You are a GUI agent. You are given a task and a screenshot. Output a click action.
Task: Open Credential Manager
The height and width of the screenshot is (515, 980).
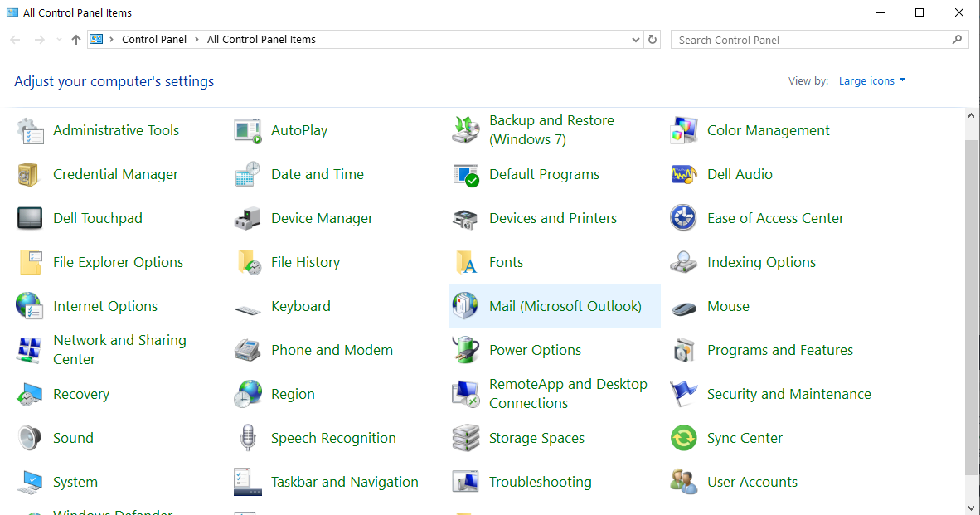point(116,174)
